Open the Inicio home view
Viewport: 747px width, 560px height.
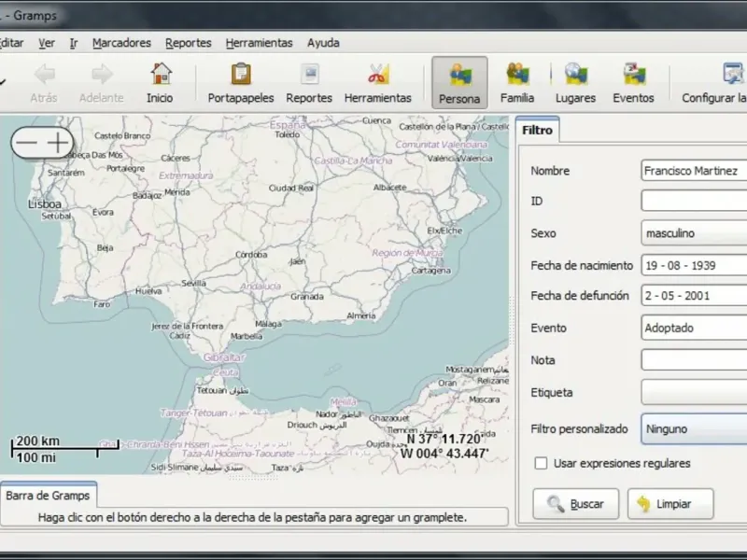coord(160,82)
